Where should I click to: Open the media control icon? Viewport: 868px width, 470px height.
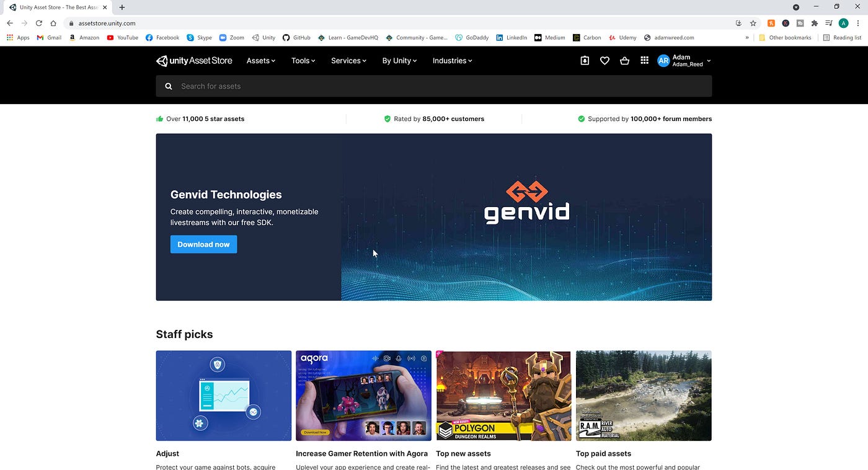[829, 23]
